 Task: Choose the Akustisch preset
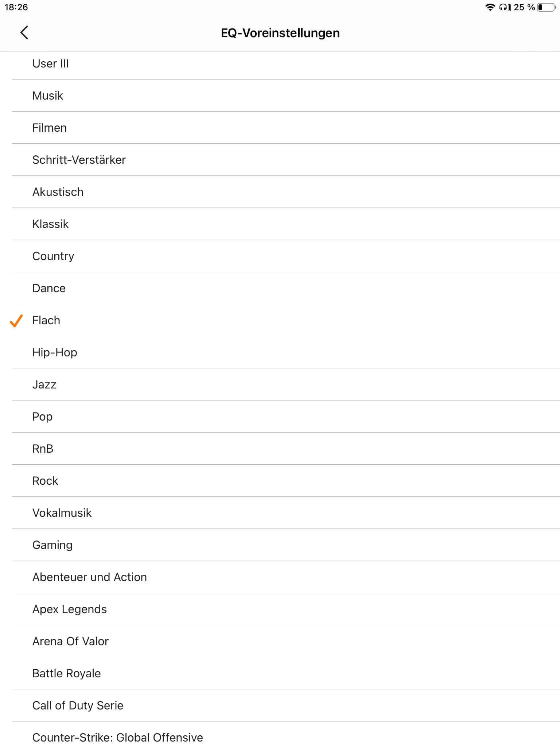pyautogui.click(x=58, y=192)
